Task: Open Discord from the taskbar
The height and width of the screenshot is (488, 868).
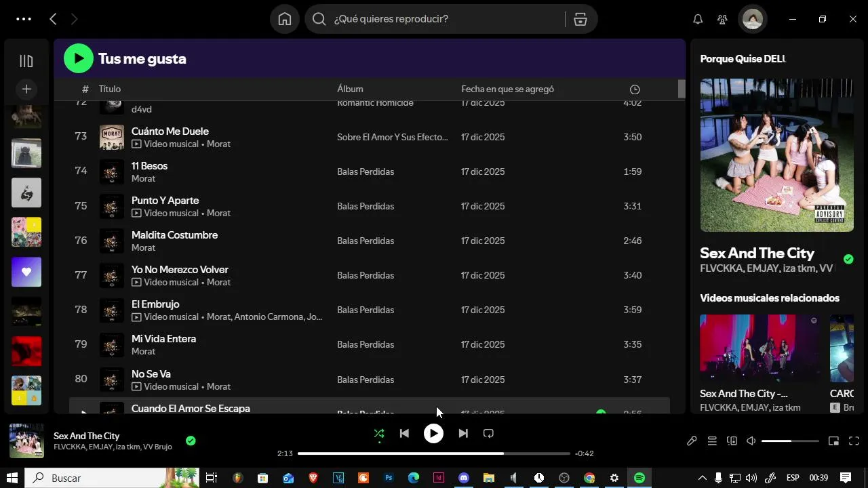Action: [x=464, y=478]
